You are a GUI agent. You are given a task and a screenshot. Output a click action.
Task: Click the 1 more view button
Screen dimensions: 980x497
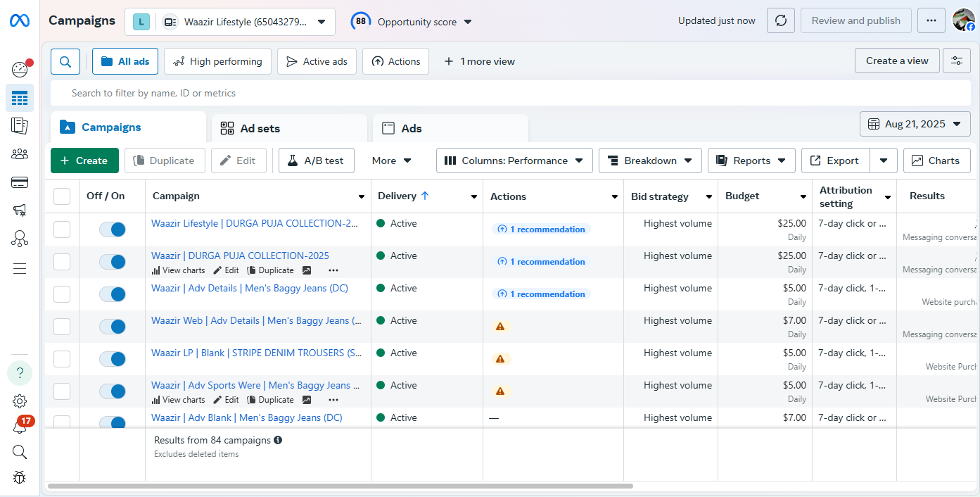(x=479, y=61)
